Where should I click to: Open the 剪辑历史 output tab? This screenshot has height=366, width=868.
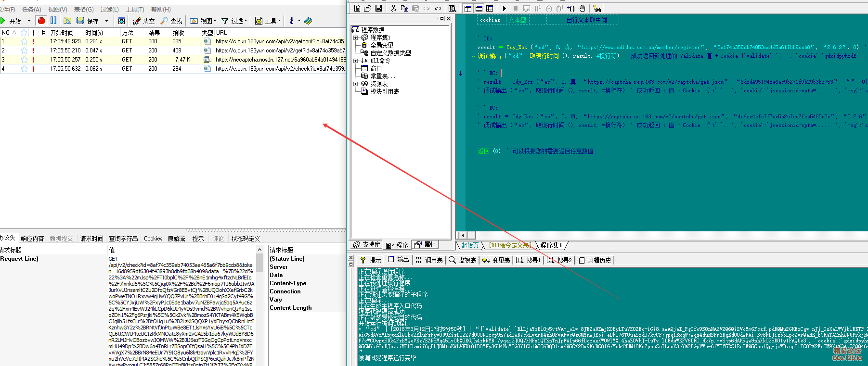tap(595, 260)
